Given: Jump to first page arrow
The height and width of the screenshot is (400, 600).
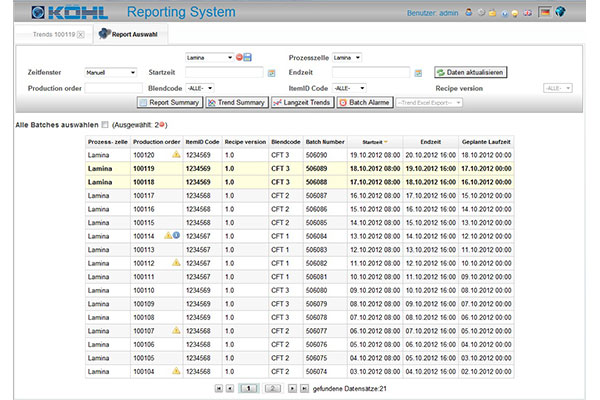Looking at the screenshot, I should pos(219,386).
